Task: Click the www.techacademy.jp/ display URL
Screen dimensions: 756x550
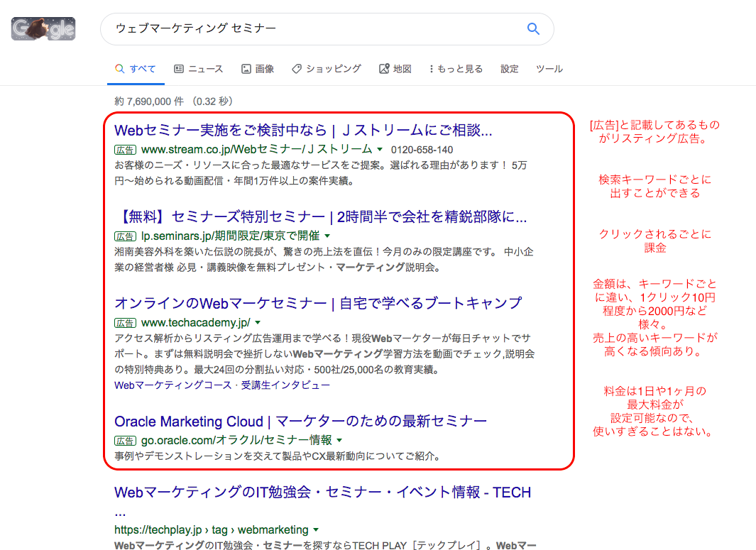Action: click(x=196, y=322)
